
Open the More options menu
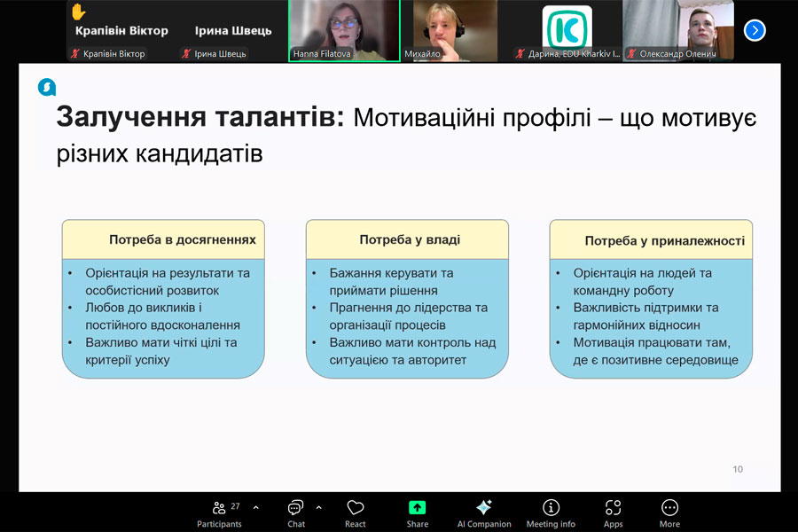click(x=669, y=512)
